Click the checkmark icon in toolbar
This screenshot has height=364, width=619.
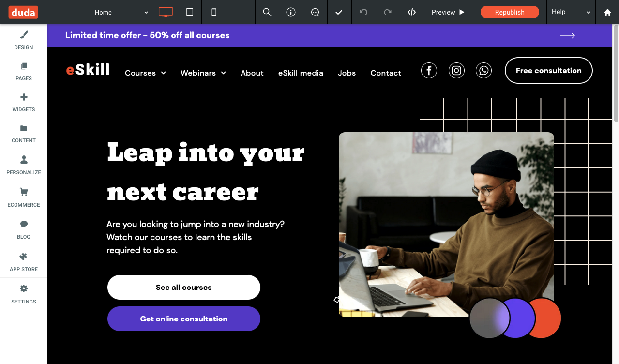click(x=339, y=12)
